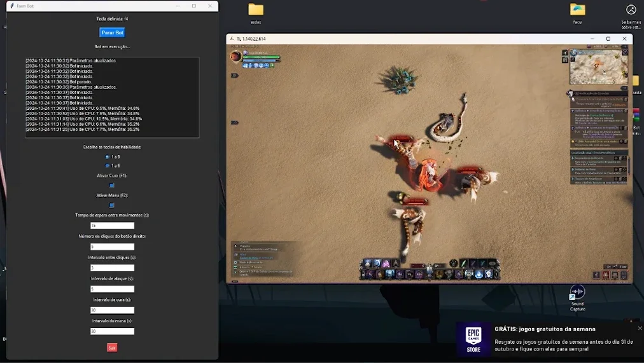Click the Epic Games Store logo
Viewport: 644px width, 363px height.
pyautogui.click(x=473, y=339)
